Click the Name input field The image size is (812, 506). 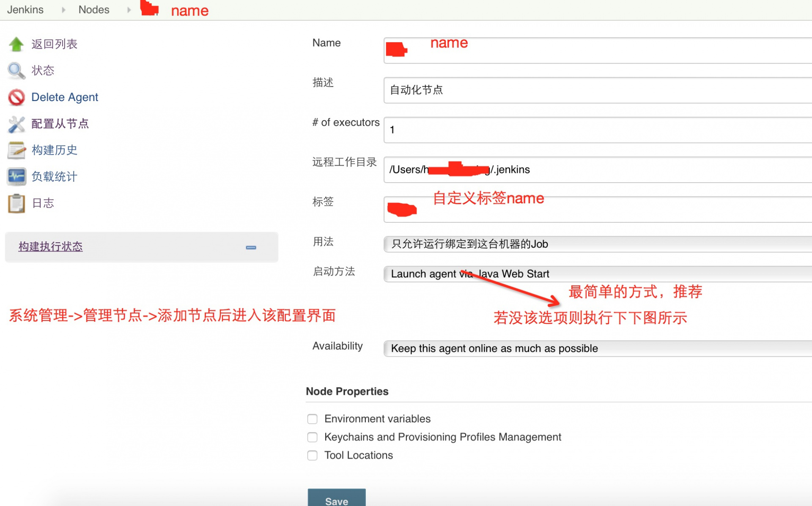point(598,50)
